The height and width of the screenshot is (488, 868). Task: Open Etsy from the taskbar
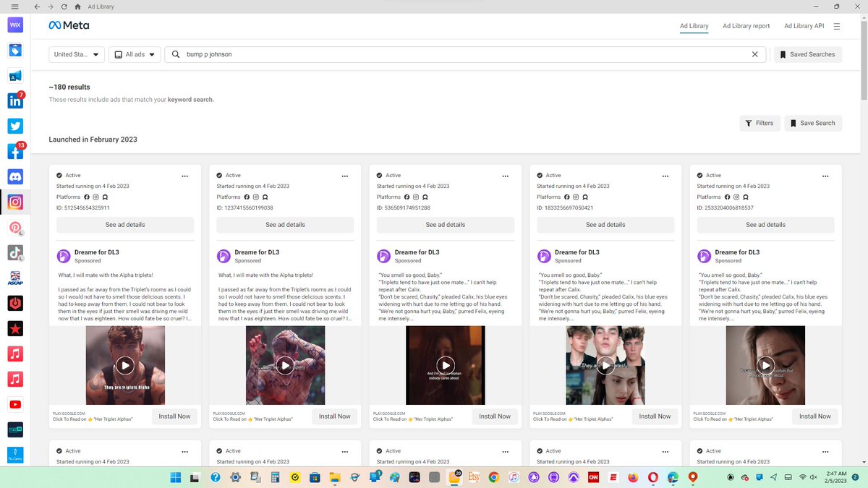(474, 477)
